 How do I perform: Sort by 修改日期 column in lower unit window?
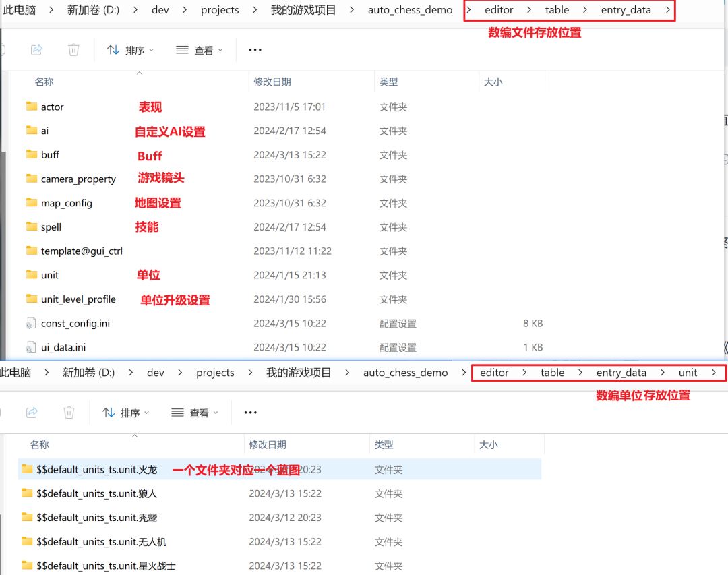coord(268,444)
